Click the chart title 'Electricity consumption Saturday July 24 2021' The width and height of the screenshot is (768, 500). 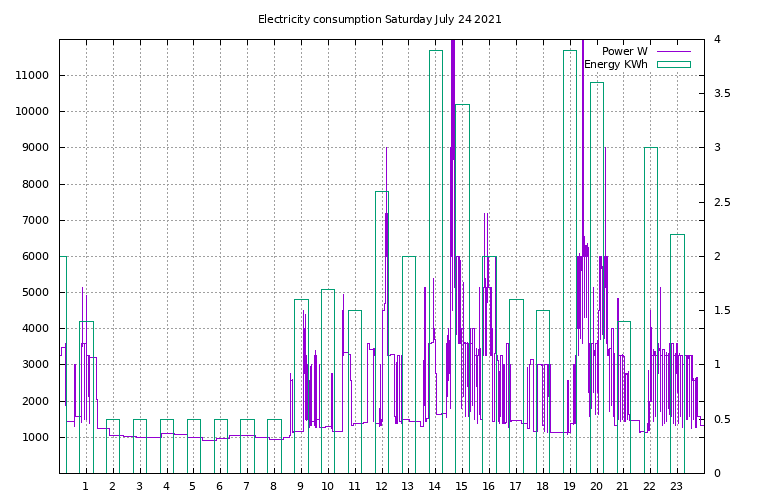[x=380, y=20]
